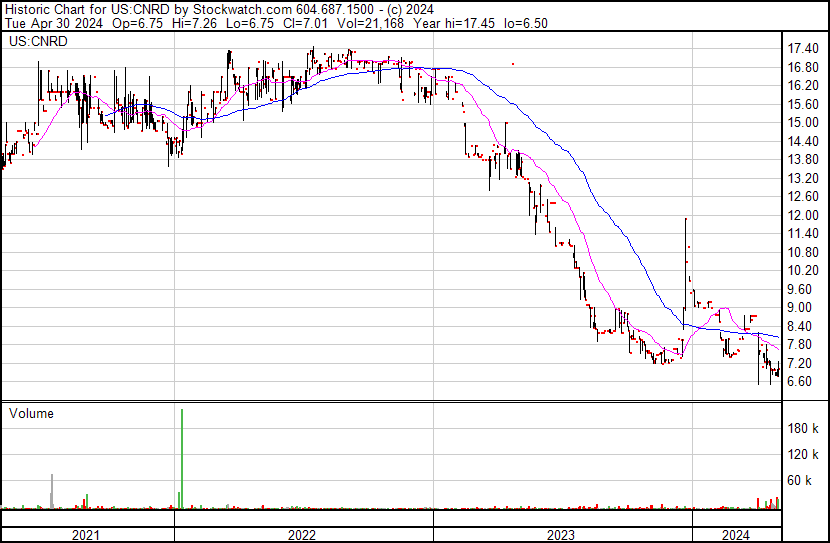Viewport: 830px width, 543px height.
Task: Select the 2024 year label on time axis
Action: [x=735, y=535]
